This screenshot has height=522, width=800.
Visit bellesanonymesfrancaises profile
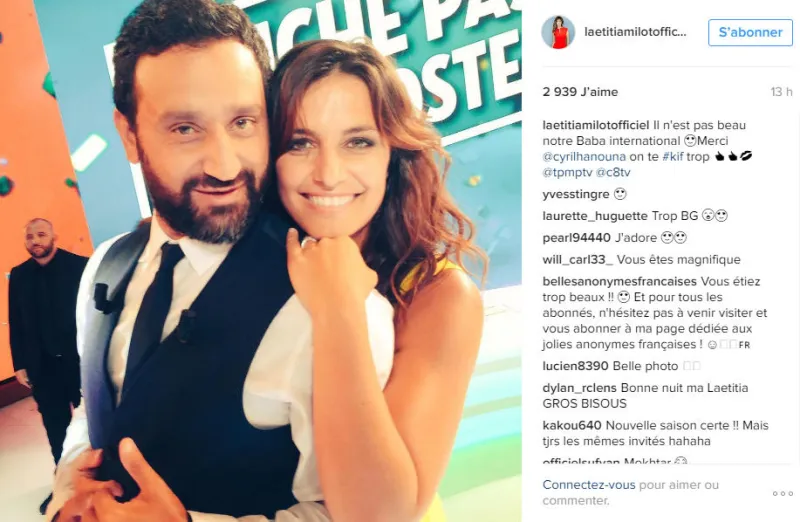(619, 282)
